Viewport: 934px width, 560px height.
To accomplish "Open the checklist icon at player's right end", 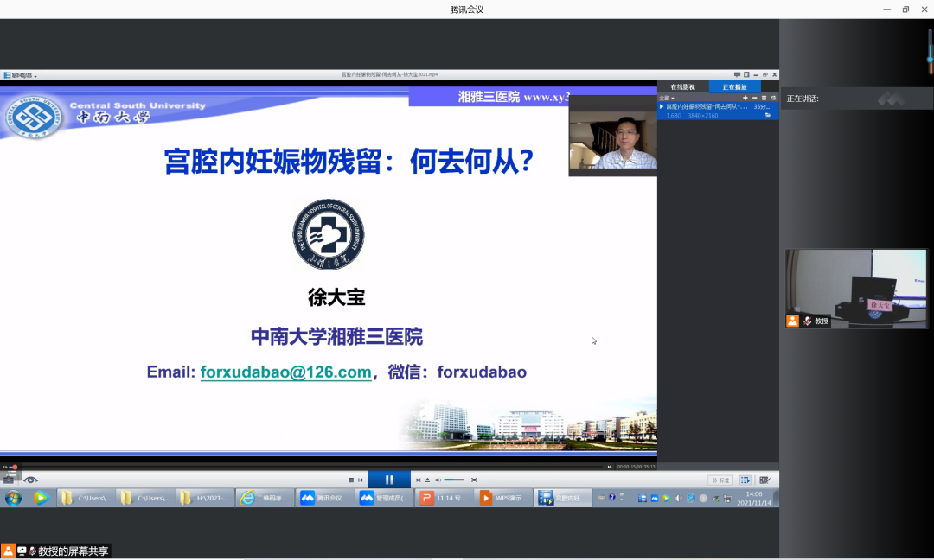I will tap(764, 480).
